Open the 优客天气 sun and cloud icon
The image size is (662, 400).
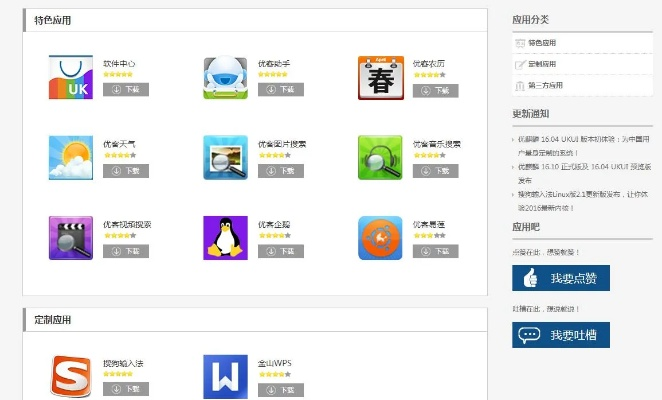71,158
